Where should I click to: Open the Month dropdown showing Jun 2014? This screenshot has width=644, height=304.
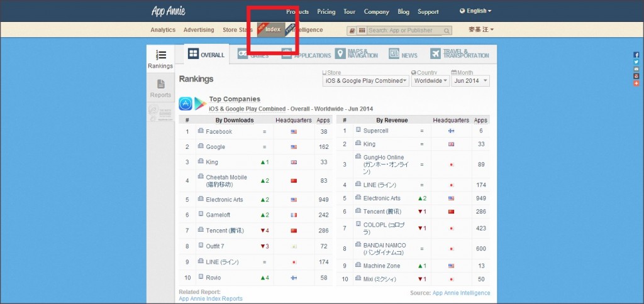(470, 81)
